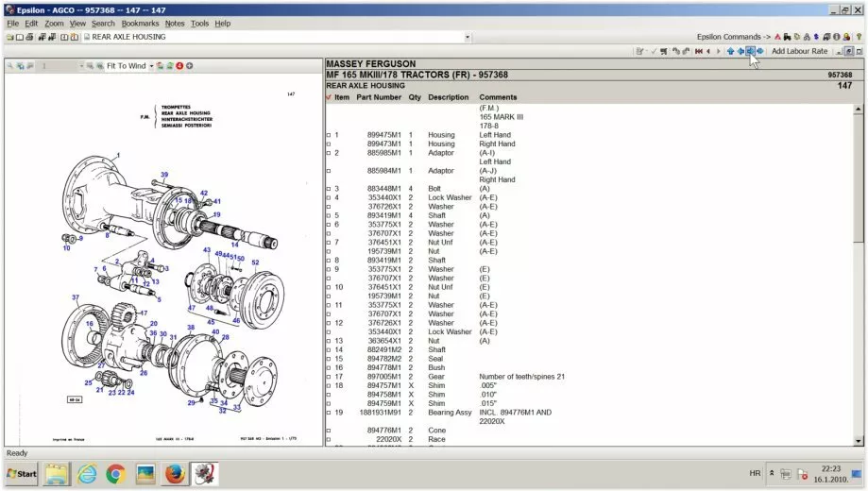Launch Chrome from the taskbar
The height and width of the screenshot is (491, 868).
[115, 474]
